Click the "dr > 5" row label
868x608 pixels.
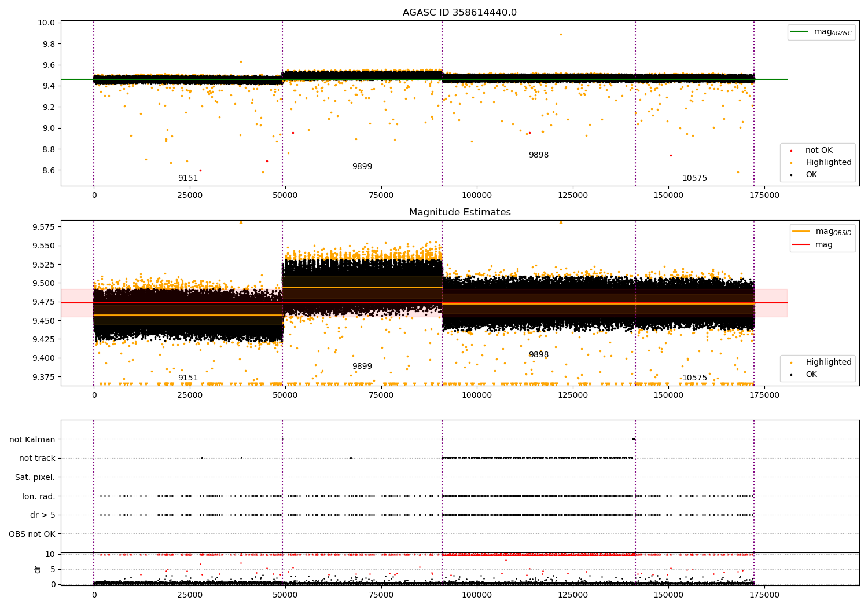point(43,515)
